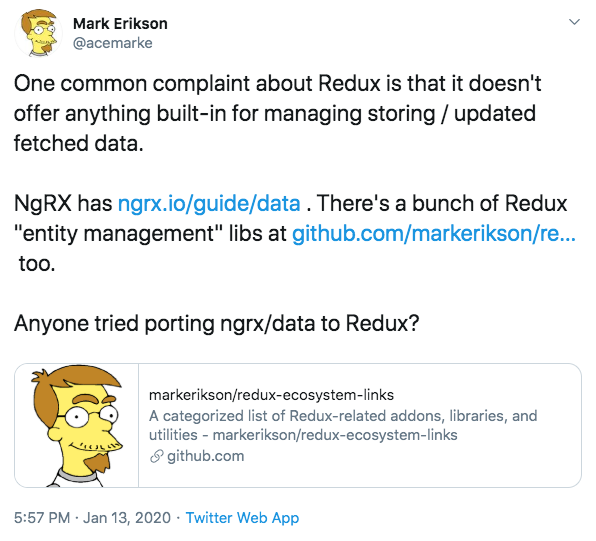Click the card description about Redux addons
Viewport: 596px width, 541px height.
coord(343,425)
